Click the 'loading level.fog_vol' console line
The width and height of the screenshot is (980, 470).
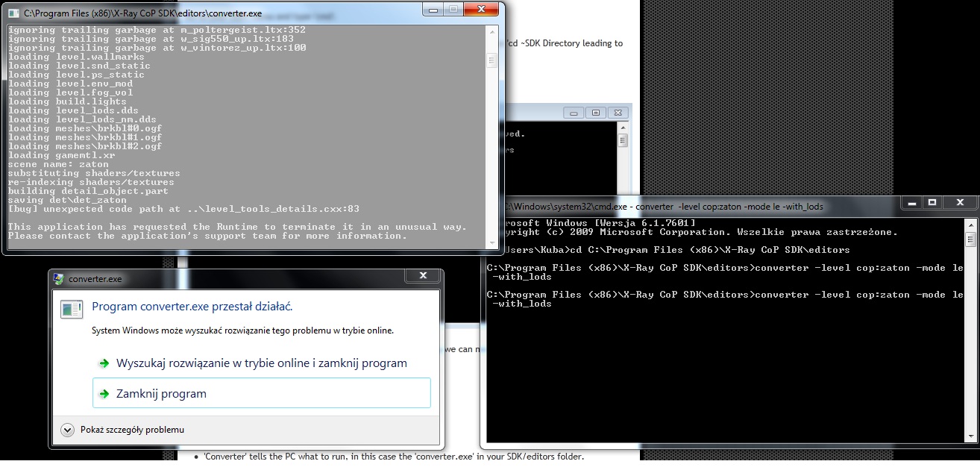(70, 93)
